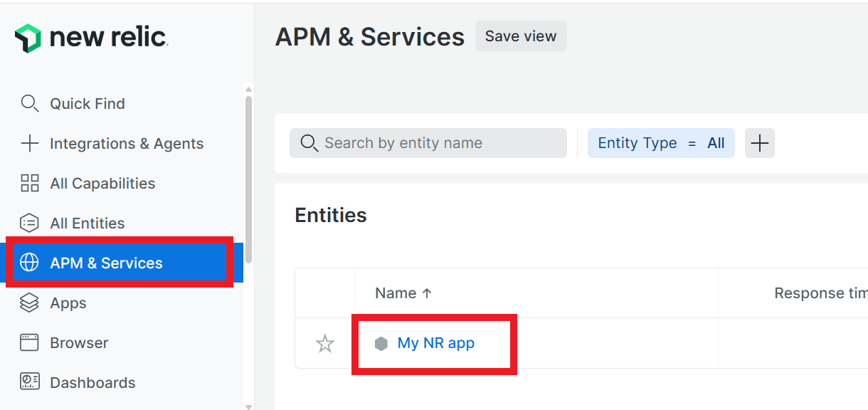
Task: Click the New Relic logo
Action: click(91, 38)
